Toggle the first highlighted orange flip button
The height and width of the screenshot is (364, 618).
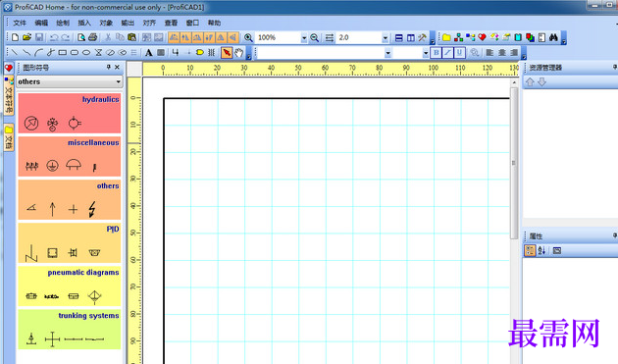pos(174,37)
